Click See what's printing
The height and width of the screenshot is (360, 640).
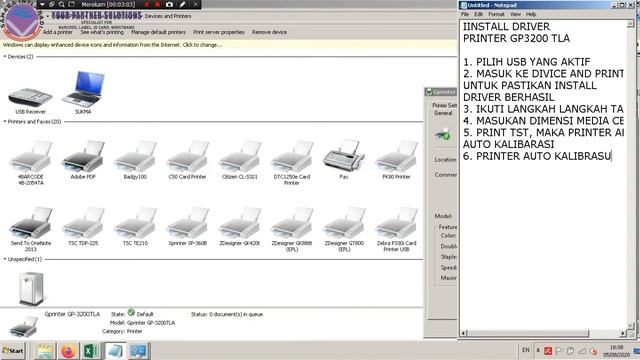tap(102, 32)
